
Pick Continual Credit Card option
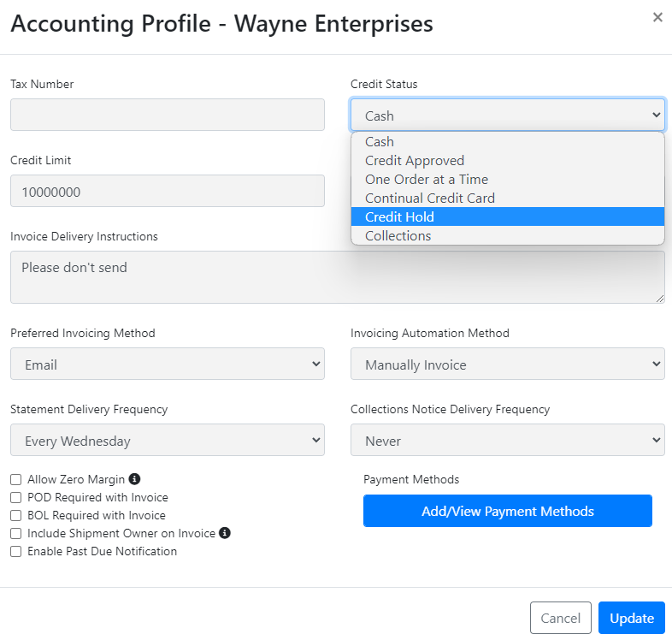(508, 199)
